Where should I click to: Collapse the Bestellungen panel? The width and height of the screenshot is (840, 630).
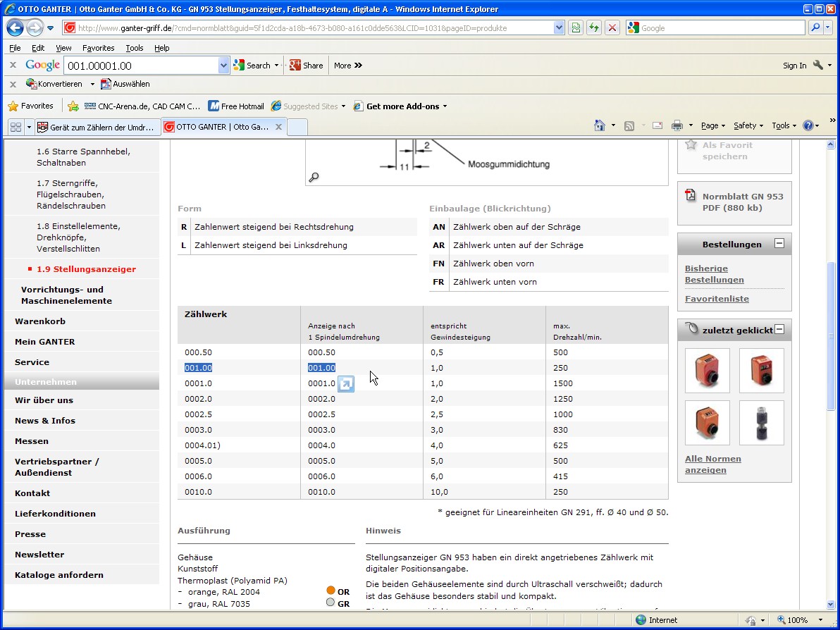(779, 244)
